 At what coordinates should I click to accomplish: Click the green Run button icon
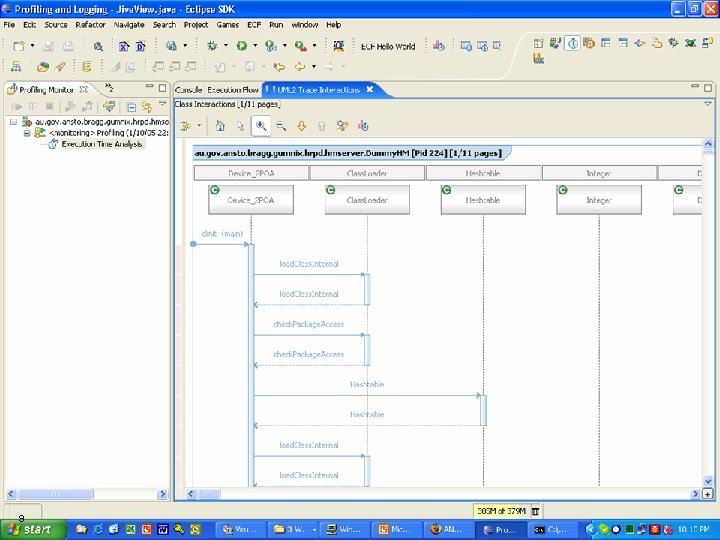coord(242,46)
